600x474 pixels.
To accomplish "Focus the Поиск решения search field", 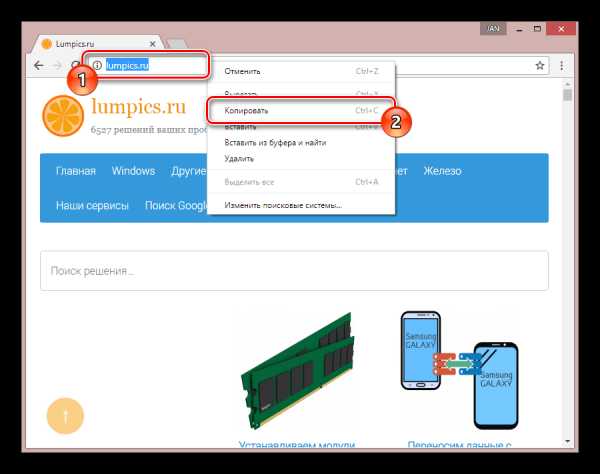I will pos(294,271).
